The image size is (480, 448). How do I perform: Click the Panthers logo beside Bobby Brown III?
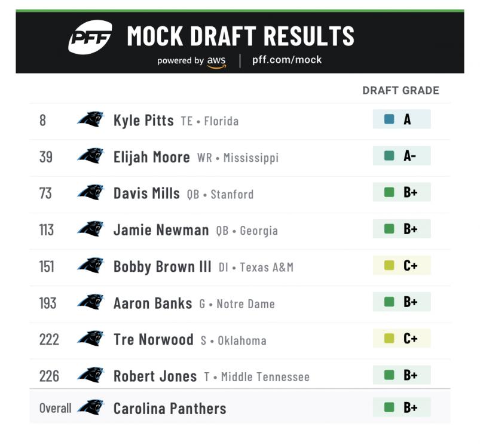(x=90, y=265)
